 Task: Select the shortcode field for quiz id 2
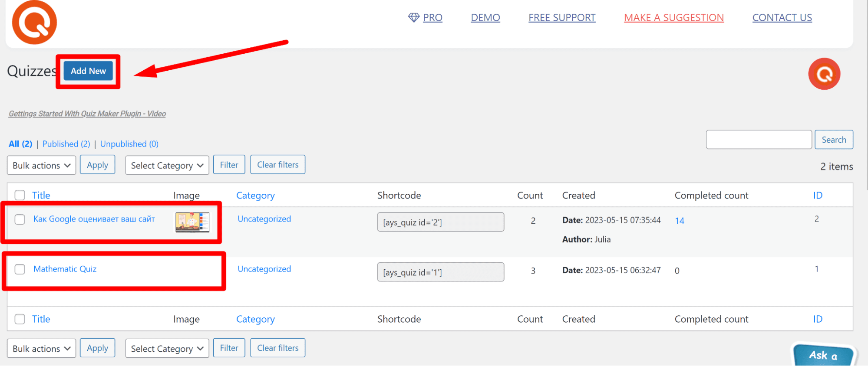click(440, 222)
